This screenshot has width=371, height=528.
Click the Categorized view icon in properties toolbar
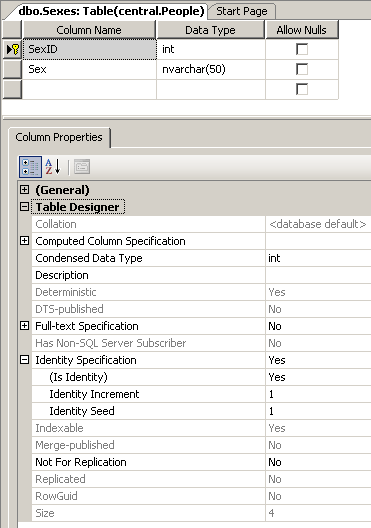click(x=30, y=167)
